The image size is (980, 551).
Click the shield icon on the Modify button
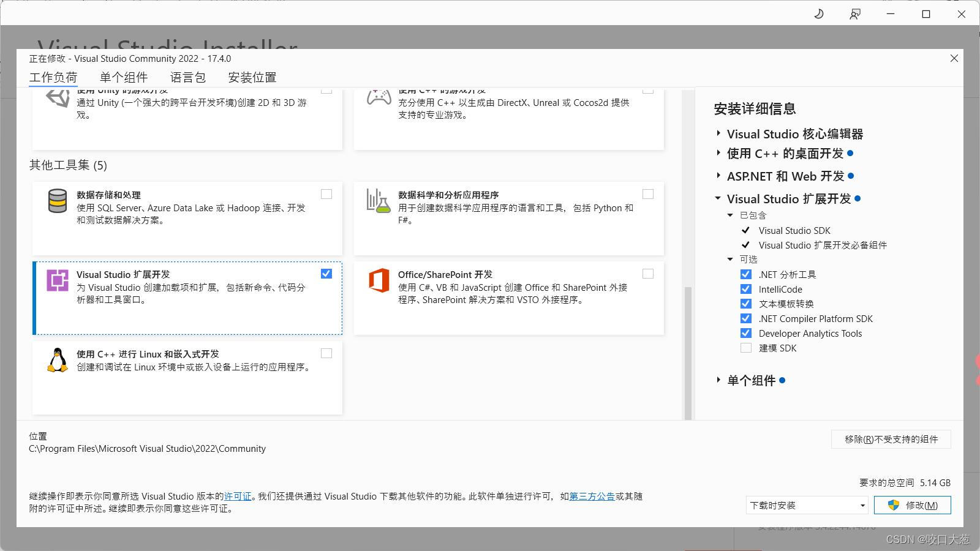point(894,505)
